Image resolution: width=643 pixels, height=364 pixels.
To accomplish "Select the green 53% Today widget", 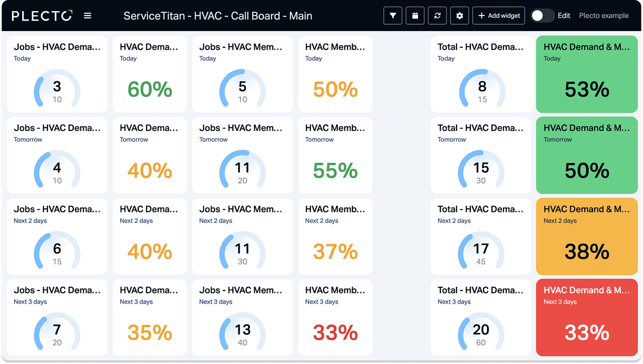I will pyautogui.click(x=587, y=74).
